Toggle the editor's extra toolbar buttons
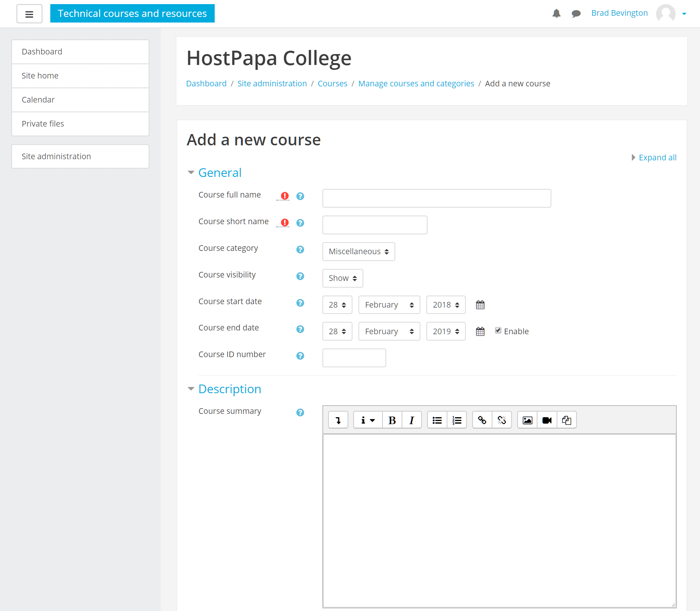700x611 pixels. pyautogui.click(x=338, y=420)
